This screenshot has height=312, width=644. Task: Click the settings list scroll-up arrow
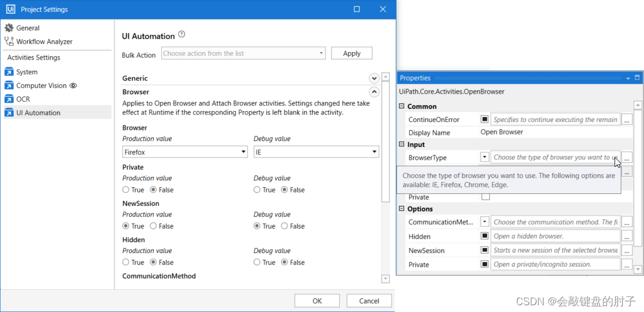pyautogui.click(x=385, y=77)
